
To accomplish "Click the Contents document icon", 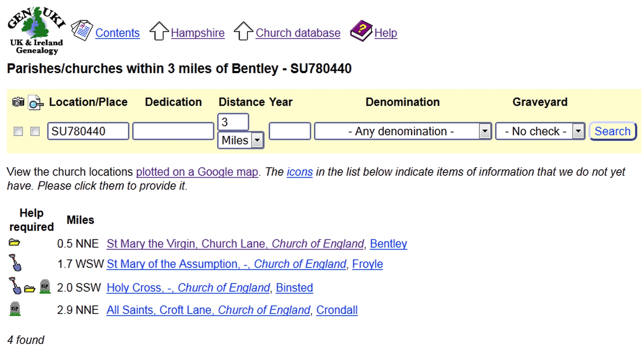I will (x=82, y=31).
